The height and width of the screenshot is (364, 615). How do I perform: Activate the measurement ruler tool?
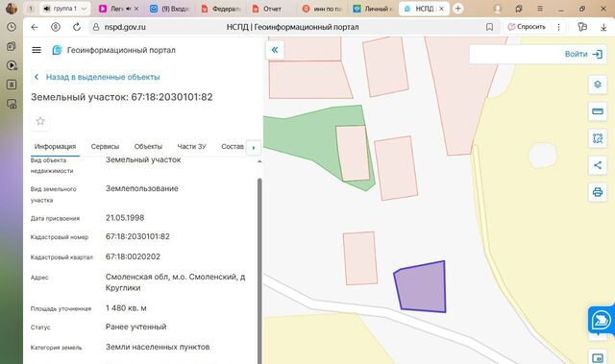[x=598, y=111]
